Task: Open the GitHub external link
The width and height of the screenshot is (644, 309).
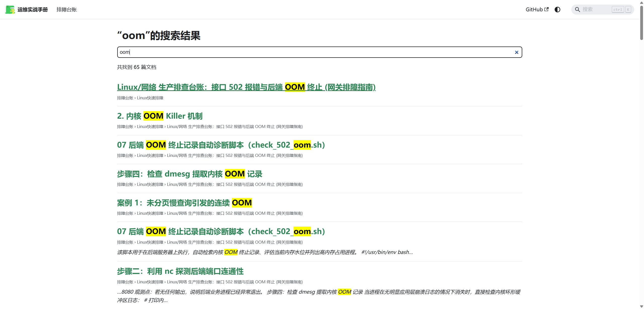Action: 537,10
